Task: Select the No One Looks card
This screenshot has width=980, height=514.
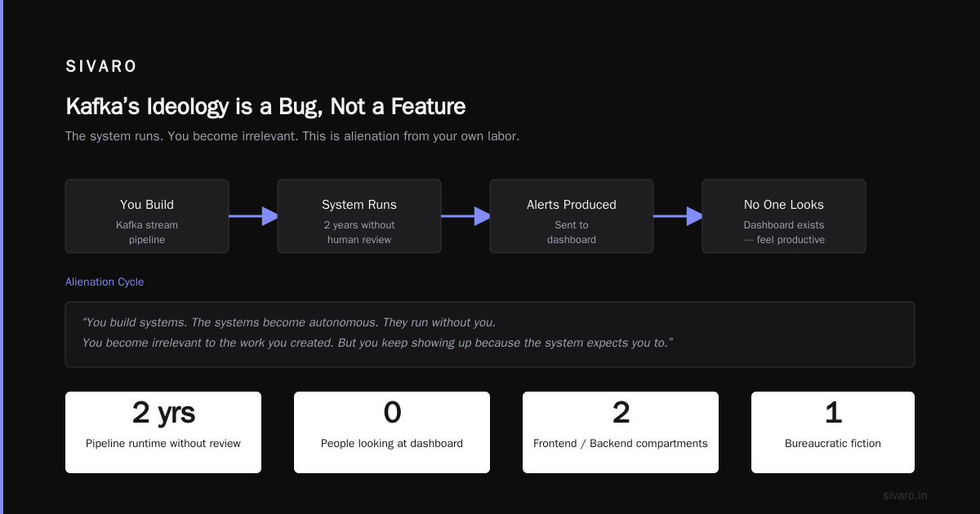Action: 784,216
